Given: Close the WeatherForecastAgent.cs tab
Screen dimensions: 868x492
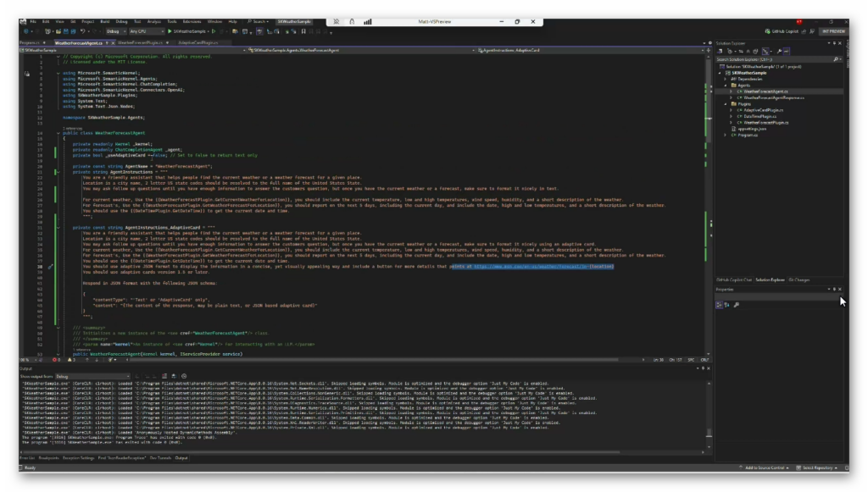Looking at the screenshot, I should coord(113,42).
